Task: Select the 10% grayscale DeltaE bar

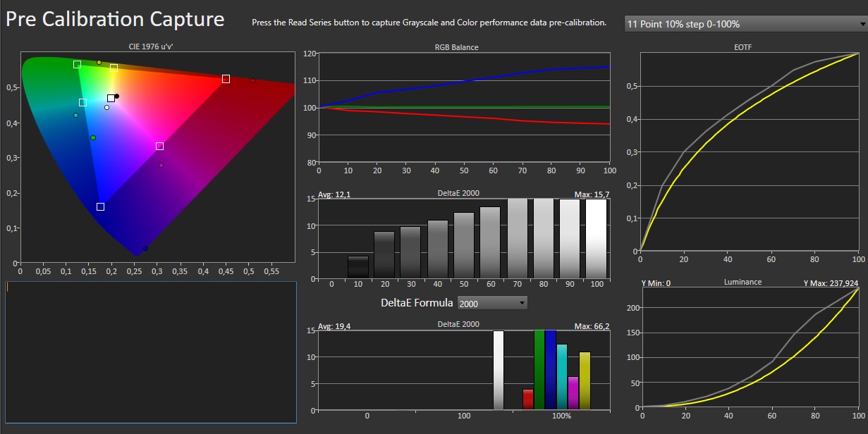Action: point(358,267)
